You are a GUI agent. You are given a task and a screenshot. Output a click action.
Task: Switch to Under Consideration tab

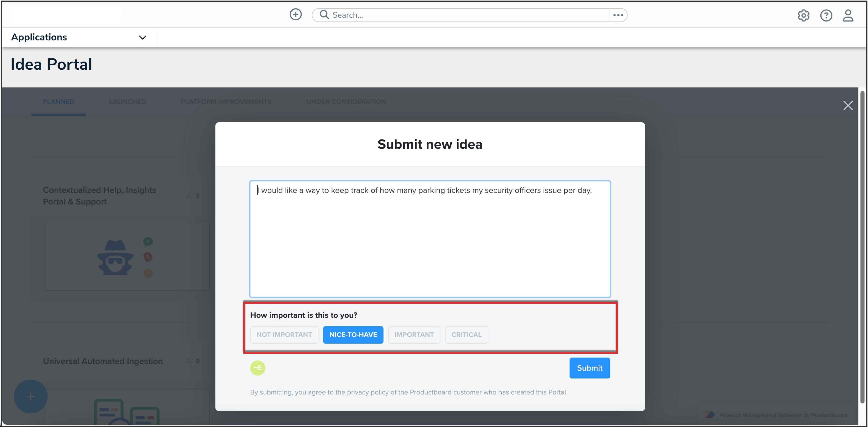pyautogui.click(x=346, y=102)
